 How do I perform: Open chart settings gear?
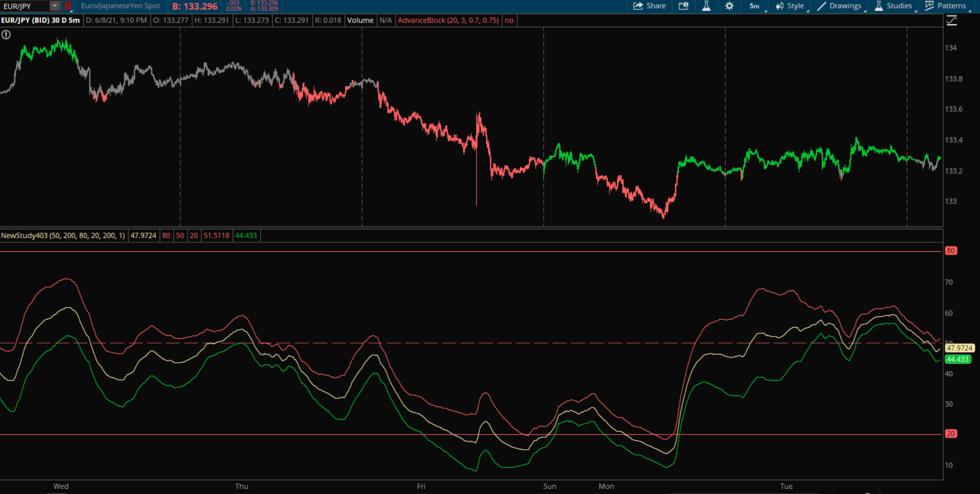(729, 6)
